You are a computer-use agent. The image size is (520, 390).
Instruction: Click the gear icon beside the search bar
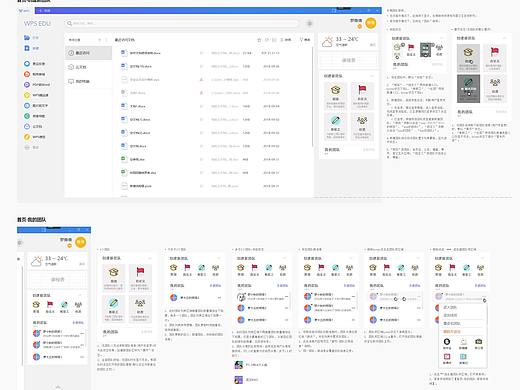310,23
